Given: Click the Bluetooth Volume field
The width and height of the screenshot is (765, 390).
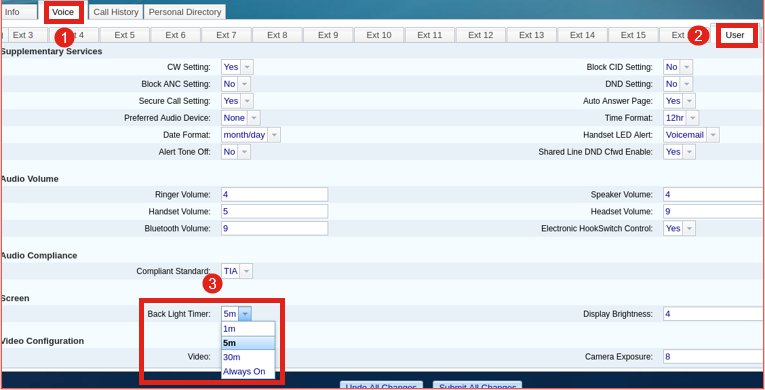Looking at the screenshot, I should click(x=274, y=228).
